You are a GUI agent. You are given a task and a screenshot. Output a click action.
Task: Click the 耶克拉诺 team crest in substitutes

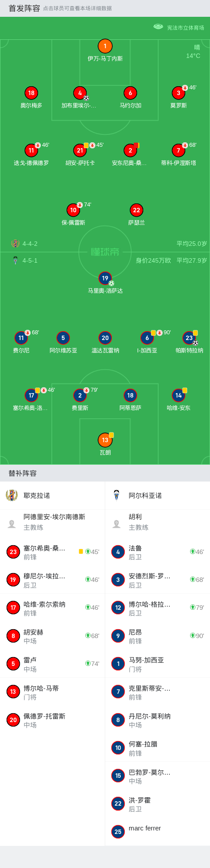pyautogui.click(x=12, y=495)
